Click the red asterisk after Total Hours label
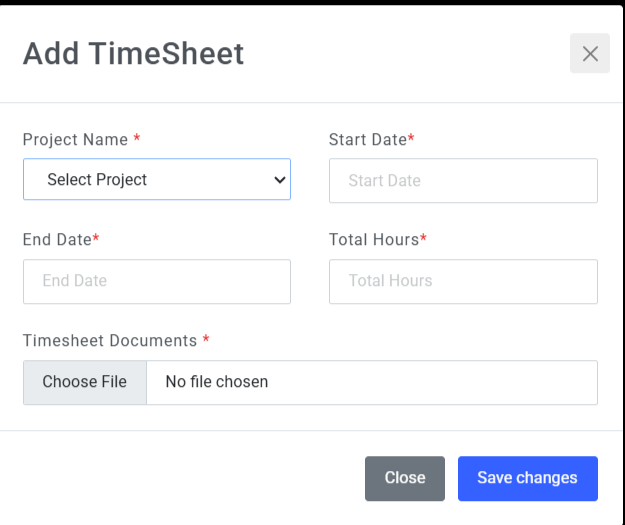This screenshot has height=525, width=625. (x=423, y=239)
